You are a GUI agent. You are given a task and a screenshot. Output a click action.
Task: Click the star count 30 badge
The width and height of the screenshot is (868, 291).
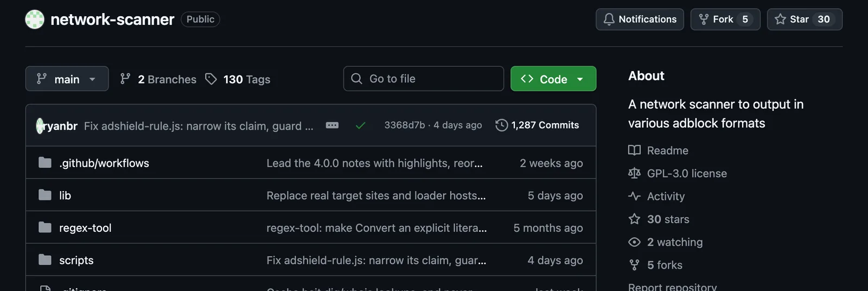point(824,20)
